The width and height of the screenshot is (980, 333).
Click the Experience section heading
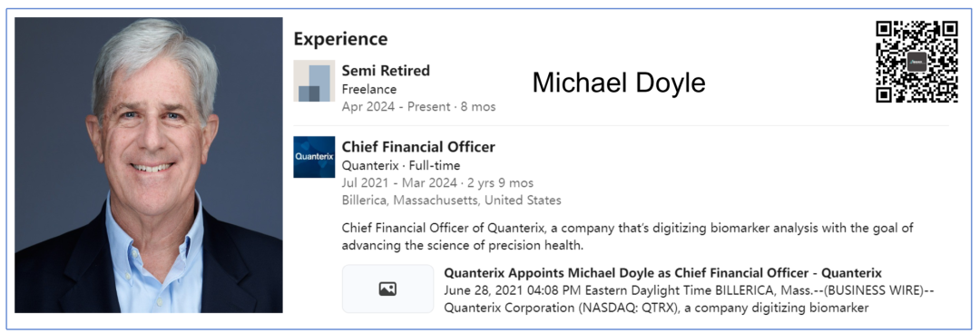click(340, 39)
